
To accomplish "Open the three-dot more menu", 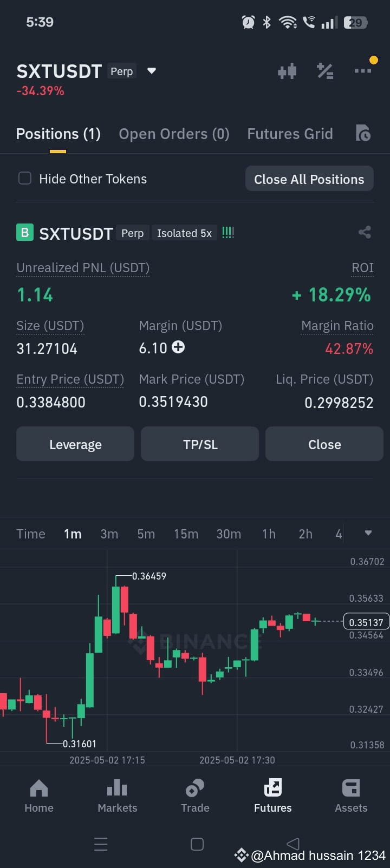I will coord(363,71).
